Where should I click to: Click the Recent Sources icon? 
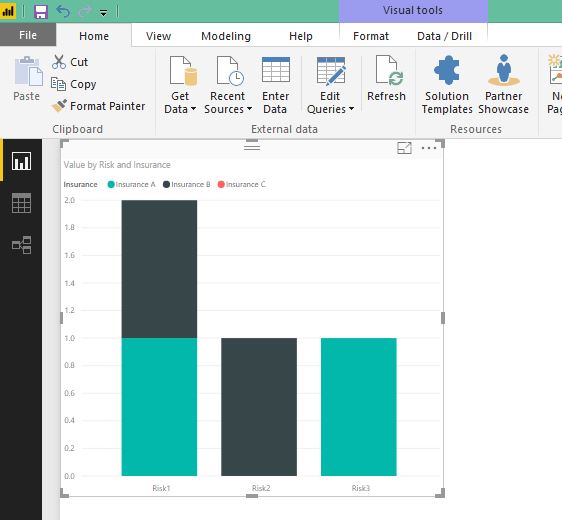(230, 71)
